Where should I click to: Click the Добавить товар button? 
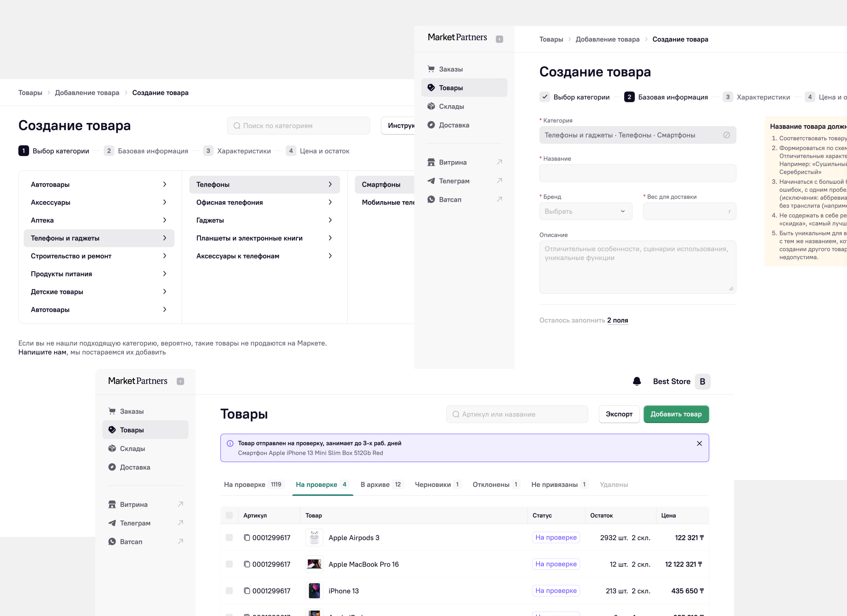[x=676, y=414]
